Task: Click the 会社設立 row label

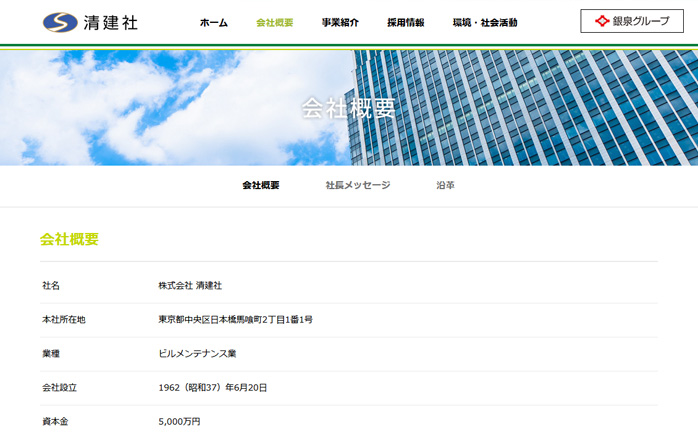Action: [59, 388]
